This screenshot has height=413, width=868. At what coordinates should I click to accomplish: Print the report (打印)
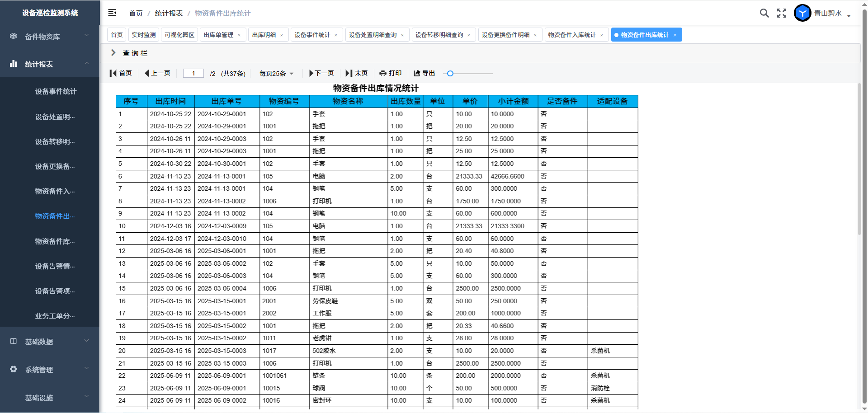pos(391,73)
